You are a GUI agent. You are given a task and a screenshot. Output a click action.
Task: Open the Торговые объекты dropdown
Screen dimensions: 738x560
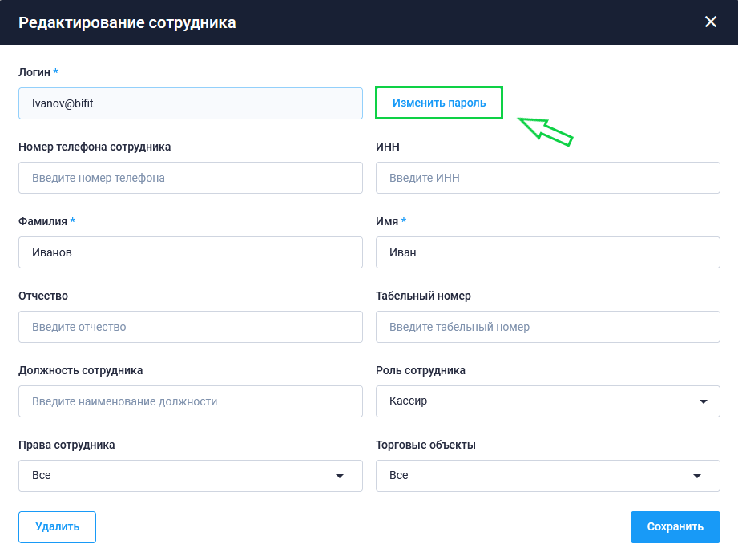click(x=548, y=476)
